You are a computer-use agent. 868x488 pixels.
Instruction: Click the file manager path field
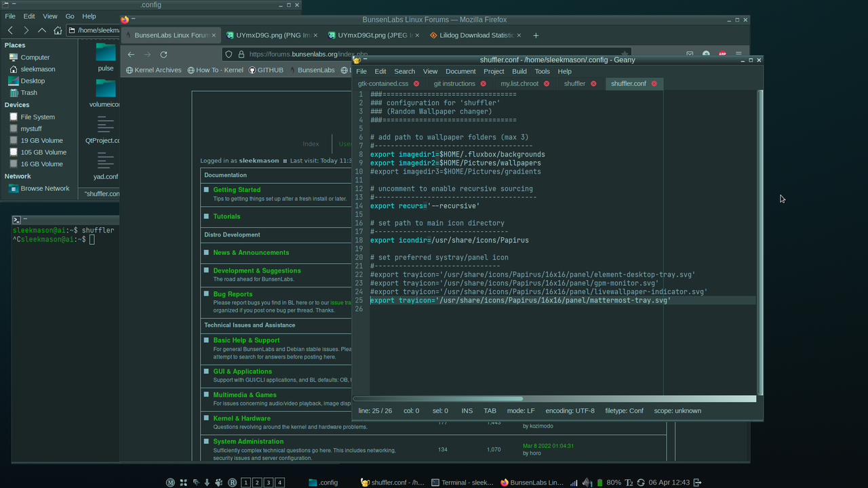coord(94,30)
